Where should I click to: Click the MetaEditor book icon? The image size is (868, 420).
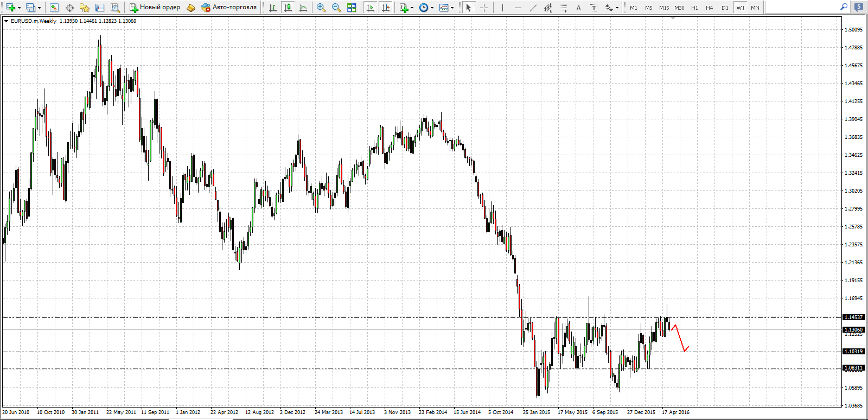(x=191, y=8)
